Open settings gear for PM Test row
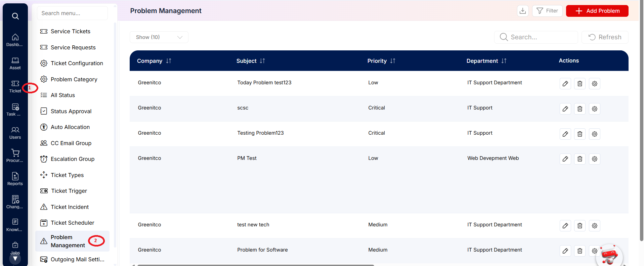Image resolution: width=644 pixels, height=266 pixels. 595,159
